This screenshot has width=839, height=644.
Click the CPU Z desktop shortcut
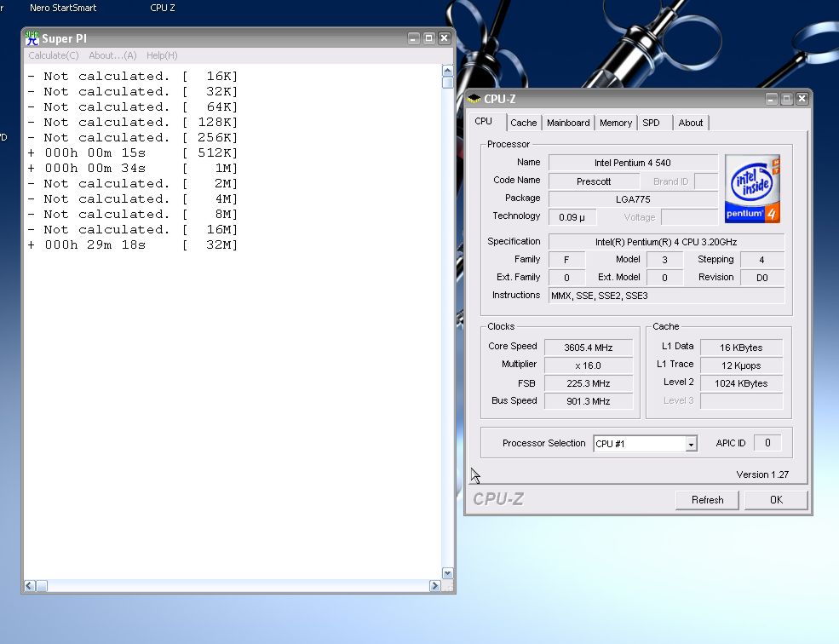pyautogui.click(x=163, y=8)
